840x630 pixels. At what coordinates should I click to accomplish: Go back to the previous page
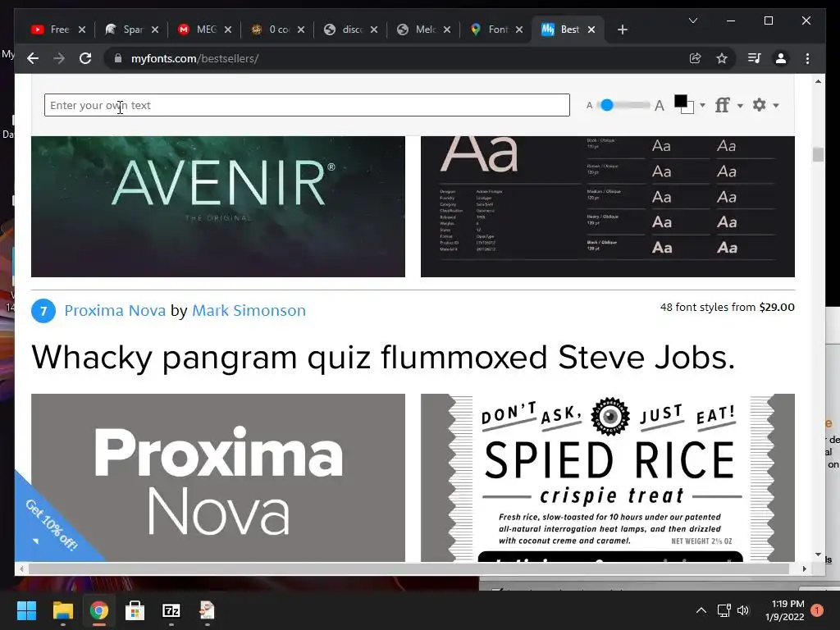click(33, 58)
